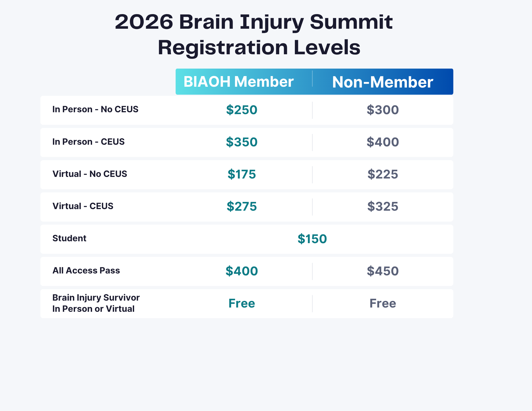Click the member Free price
This screenshot has width=532, height=411.
tap(242, 303)
